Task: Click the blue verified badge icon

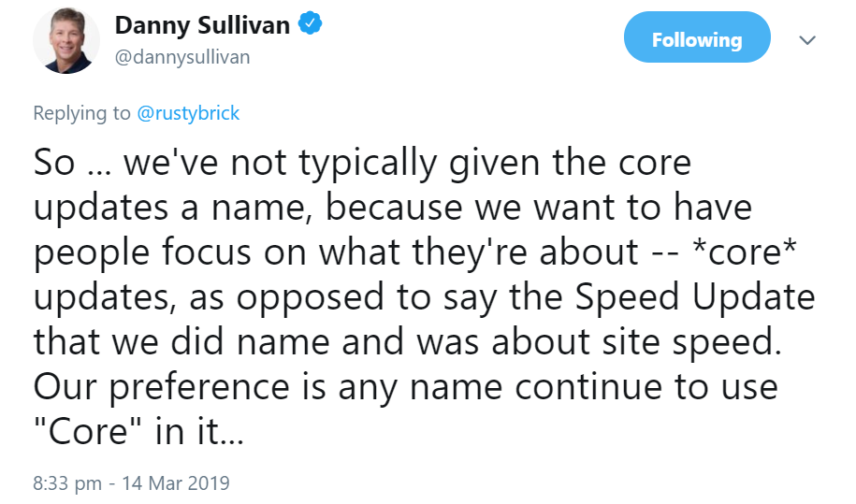Action: click(312, 25)
